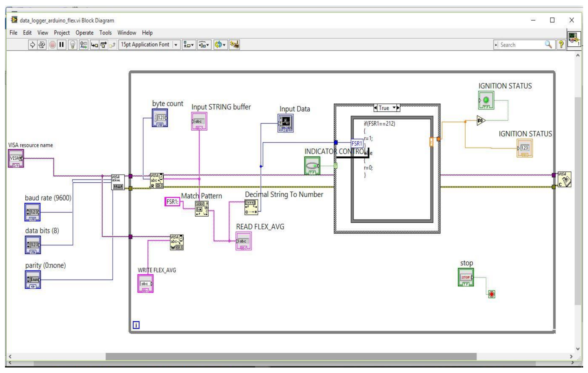Click the Clean Up Diagram icon

[x=234, y=45]
